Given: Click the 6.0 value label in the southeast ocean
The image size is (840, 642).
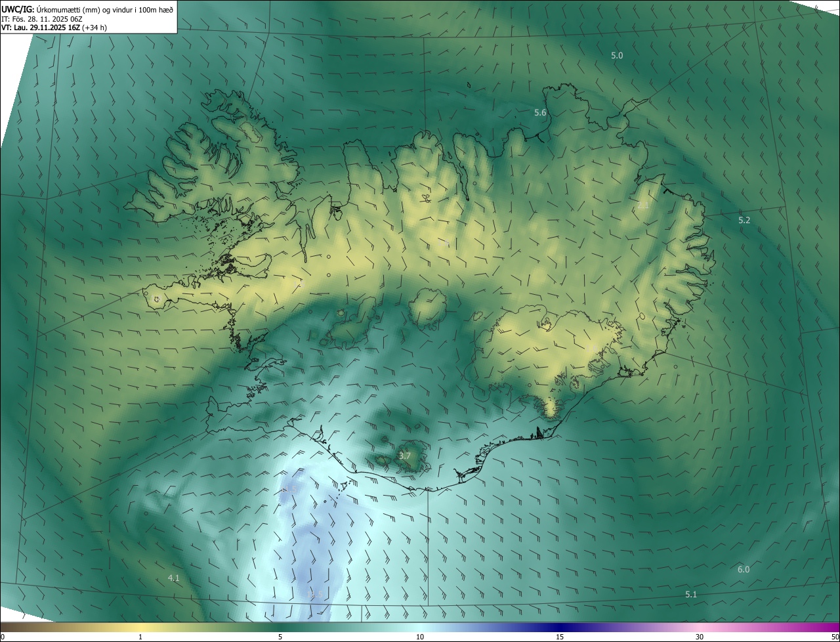Looking at the screenshot, I should point(744,570).
